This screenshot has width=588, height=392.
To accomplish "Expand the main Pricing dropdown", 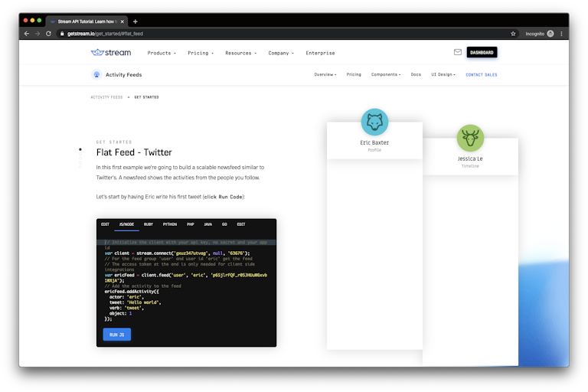I will click(201, 53).
